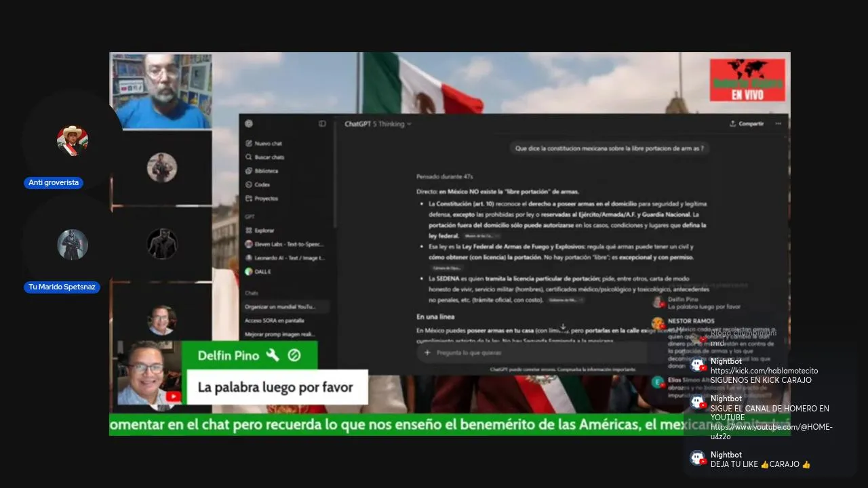Open the YouTube @HOME-u4z2o channel link
This screenshot has height=488, width=868.
pos(772,432)
